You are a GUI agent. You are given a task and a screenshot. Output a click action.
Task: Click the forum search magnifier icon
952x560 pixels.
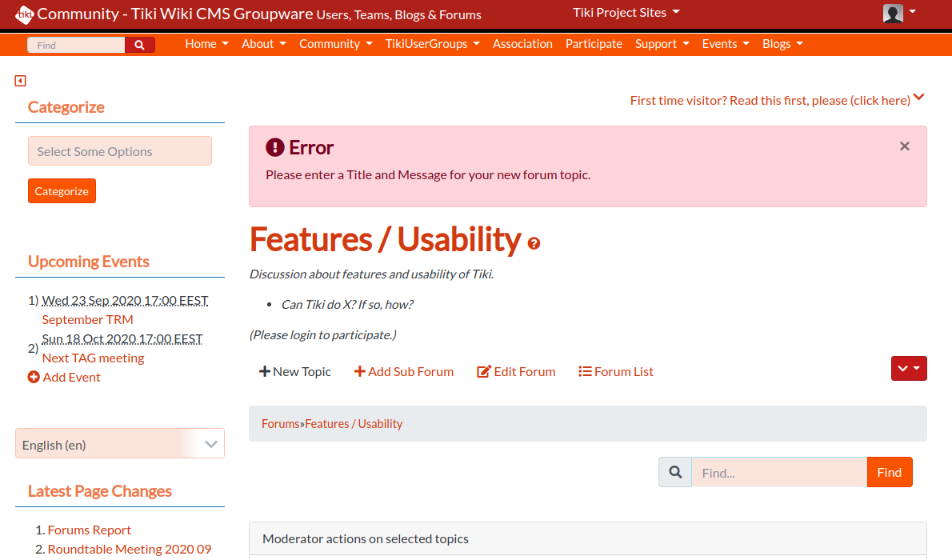[675, 472]
